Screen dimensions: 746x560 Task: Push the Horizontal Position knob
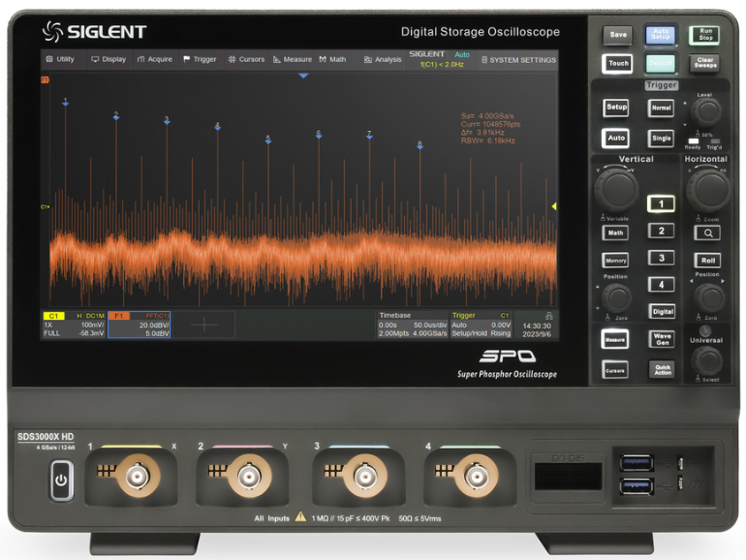click(709, 298)
